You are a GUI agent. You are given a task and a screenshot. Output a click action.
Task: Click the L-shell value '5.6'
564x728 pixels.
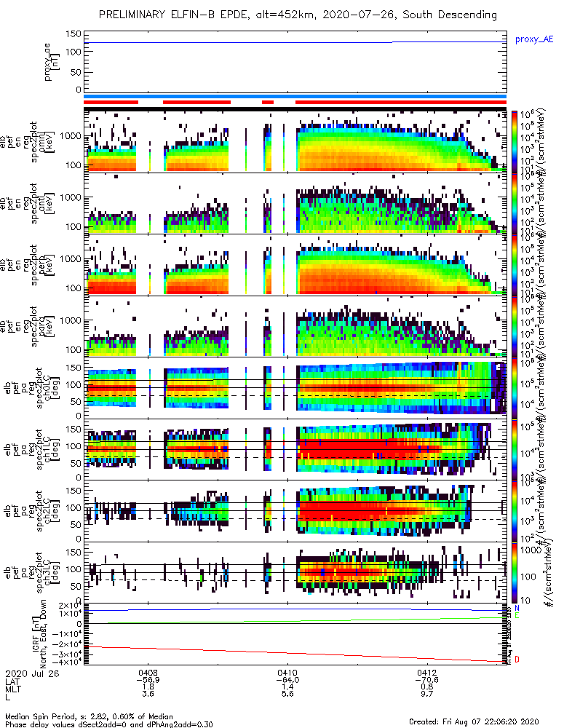(x=287, y=694)
